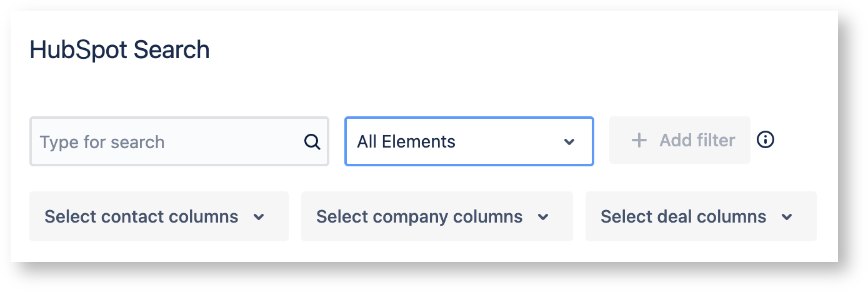Click the chevron next to deal columns
868x292 pixels.
pos(787,217)
